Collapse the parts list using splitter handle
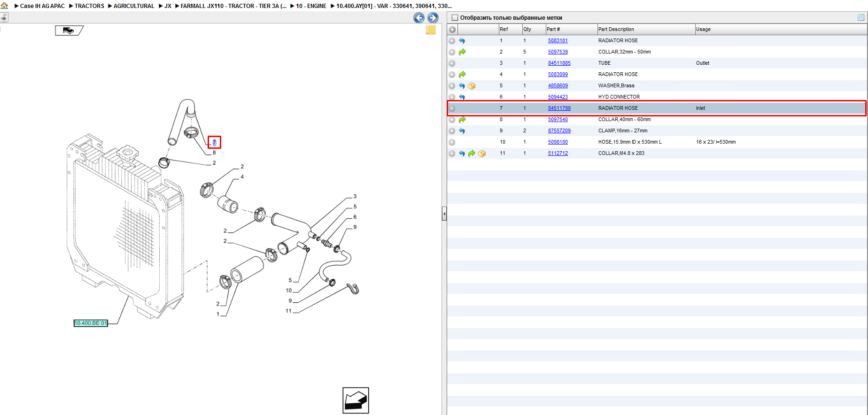The width and height of the screenshot is (868, 415). (444, 214)
